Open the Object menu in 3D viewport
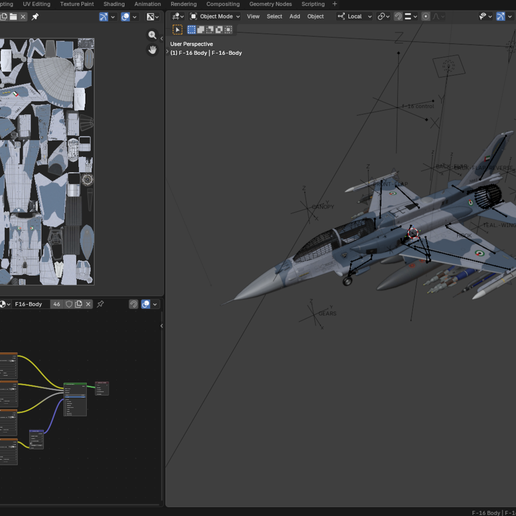516x516 pixels. click(x=315, y=16)
